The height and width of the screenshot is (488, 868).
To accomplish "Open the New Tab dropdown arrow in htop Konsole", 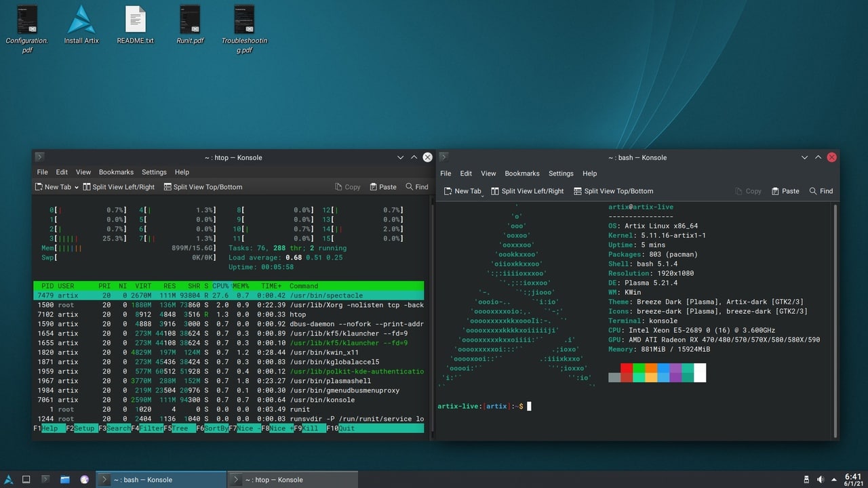I will pyautogui.click(x=77, y=187).
